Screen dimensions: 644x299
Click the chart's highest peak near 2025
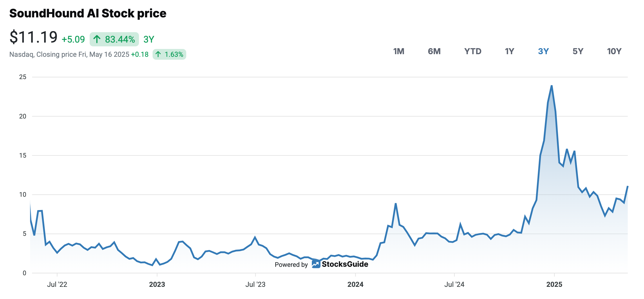[x=551, y=86]
